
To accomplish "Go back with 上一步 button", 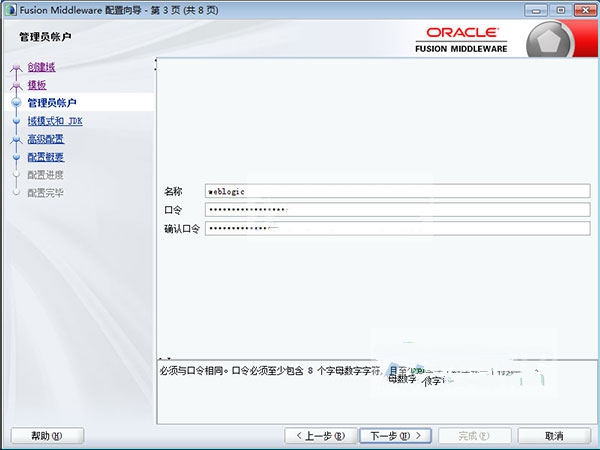I will coord(321,435).
